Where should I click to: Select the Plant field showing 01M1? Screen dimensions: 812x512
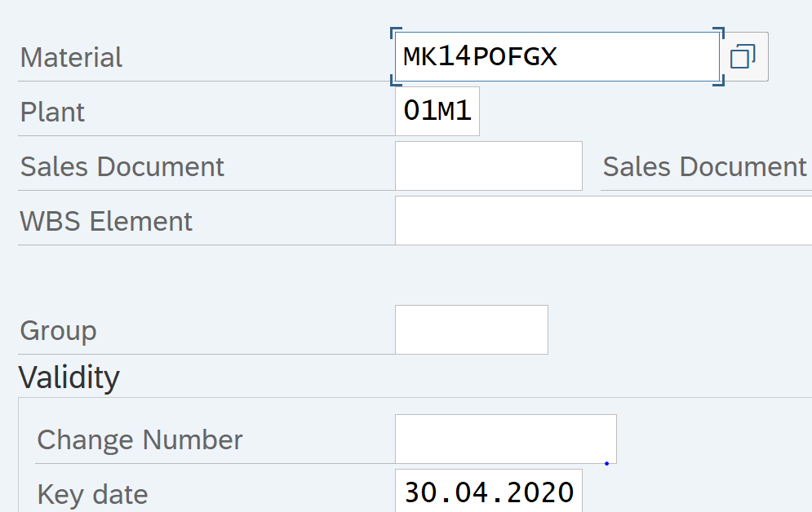[437, 112]
